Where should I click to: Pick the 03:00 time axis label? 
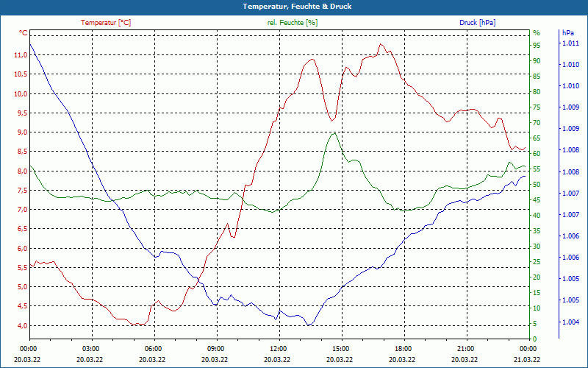tap(90, 348)
